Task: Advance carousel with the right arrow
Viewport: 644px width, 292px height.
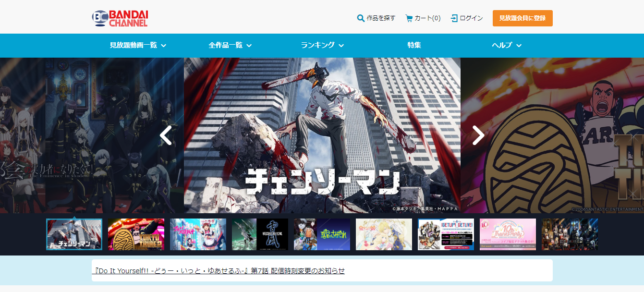Action: (x=477, y=135)
